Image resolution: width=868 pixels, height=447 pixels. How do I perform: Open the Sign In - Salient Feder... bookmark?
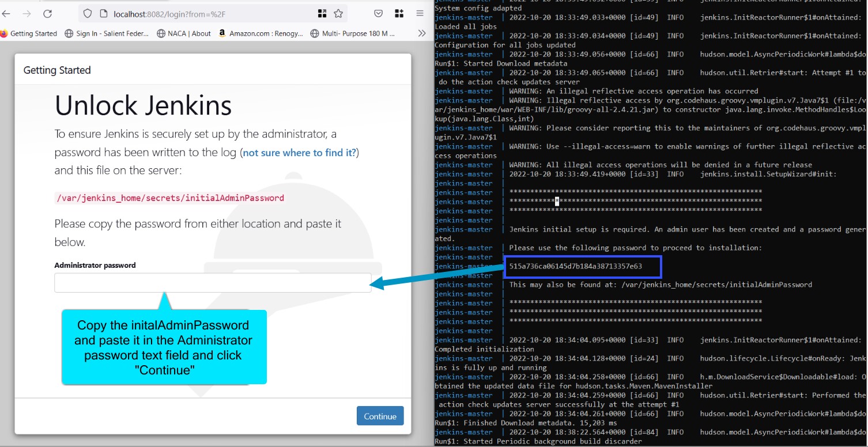[x=107, y=33]
